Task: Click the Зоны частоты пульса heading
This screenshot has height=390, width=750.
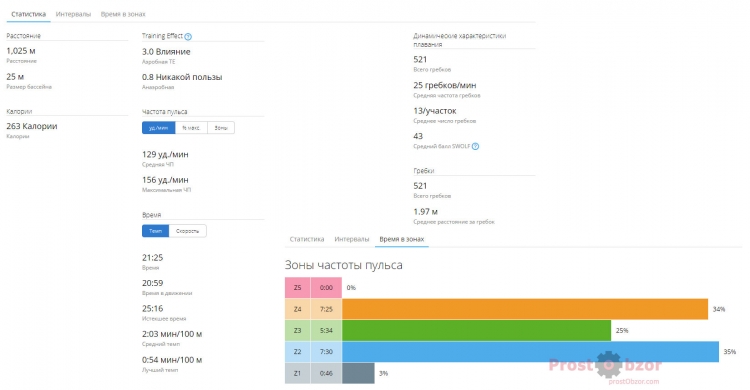Action: pyautogui.click(x=343, y=265)
